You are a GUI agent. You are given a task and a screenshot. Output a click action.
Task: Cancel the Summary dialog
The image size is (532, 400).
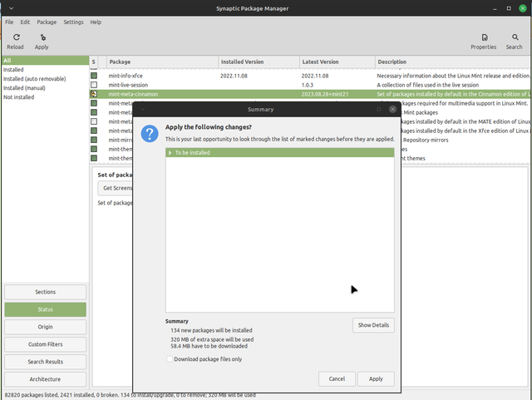(337, 378)
